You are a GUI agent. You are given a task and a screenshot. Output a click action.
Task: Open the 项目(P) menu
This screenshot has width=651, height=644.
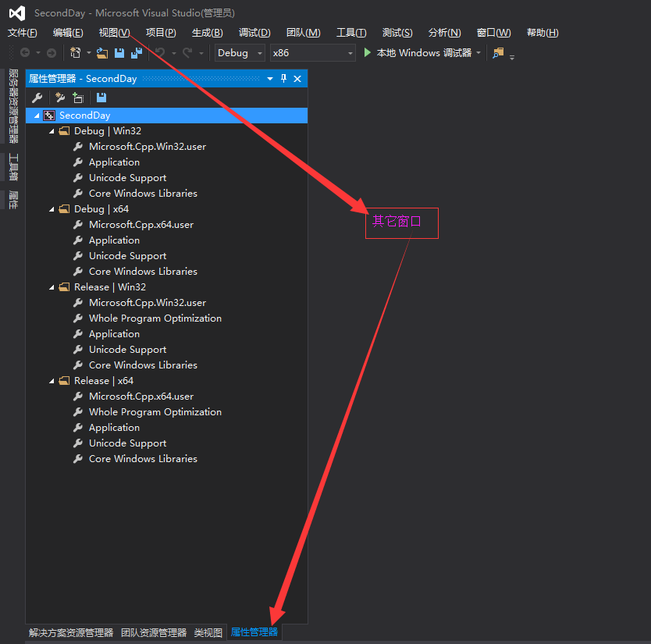(x=161, y=32)
